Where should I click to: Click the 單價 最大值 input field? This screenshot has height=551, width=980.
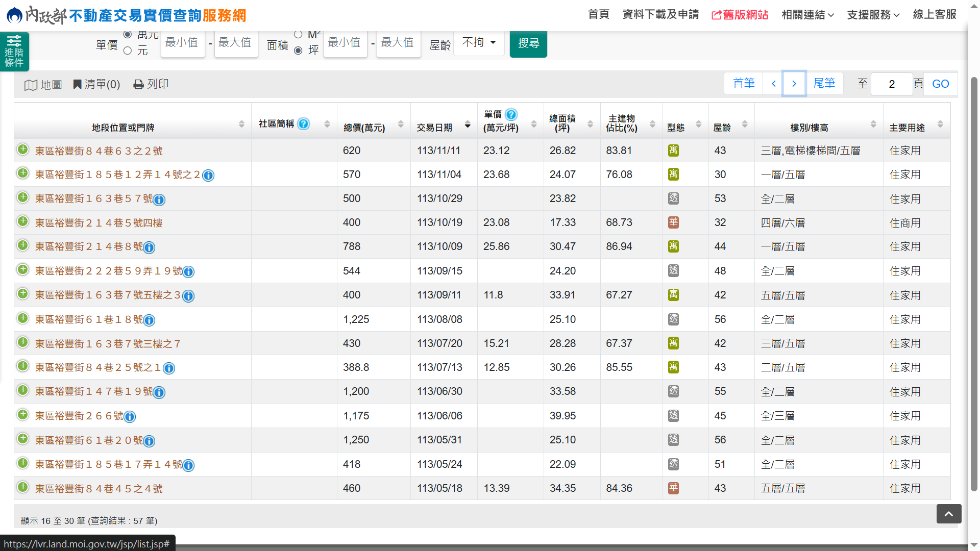(235, 43)
